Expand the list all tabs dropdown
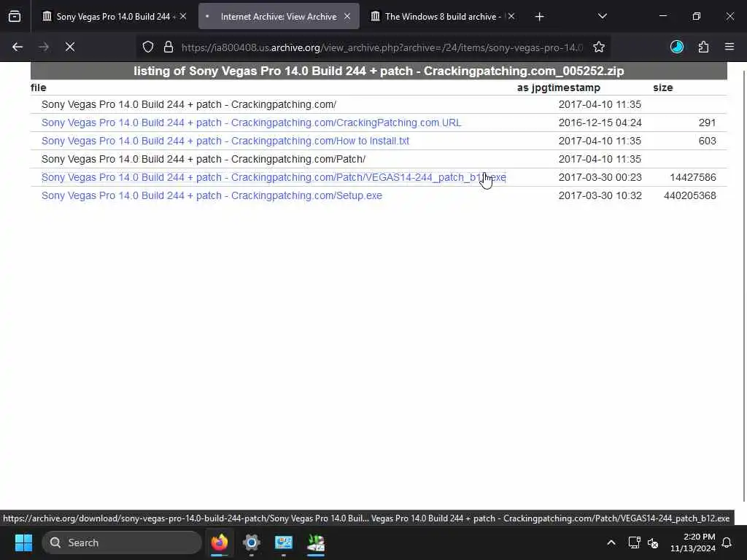 point(602,16)
